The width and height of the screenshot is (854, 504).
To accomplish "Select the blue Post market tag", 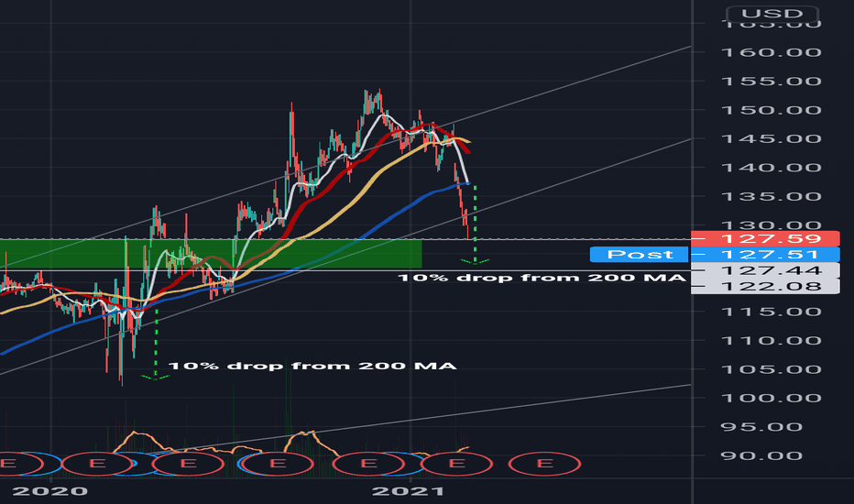I will pos(640,255).
